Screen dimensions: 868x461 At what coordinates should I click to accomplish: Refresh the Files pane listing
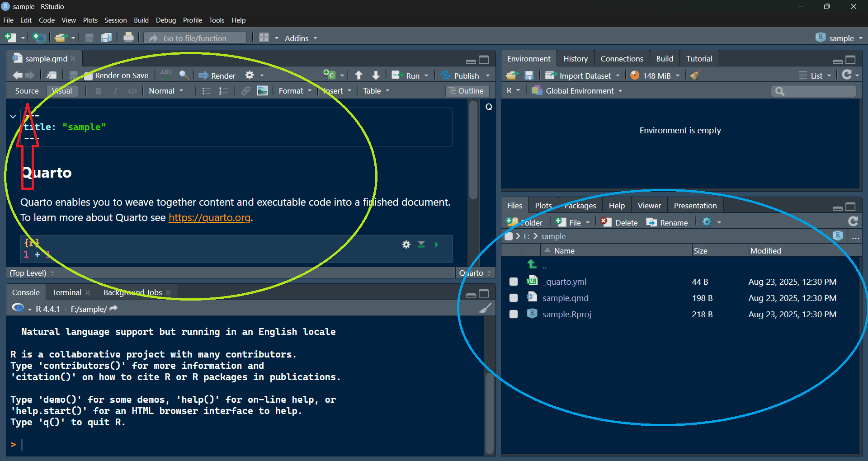point(853,221)
